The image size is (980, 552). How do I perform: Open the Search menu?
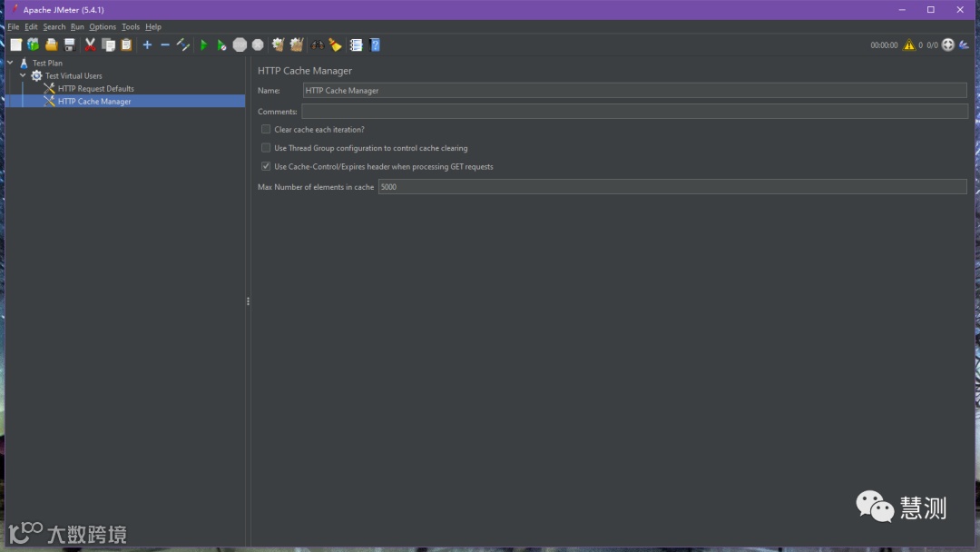tap(54, 27)
